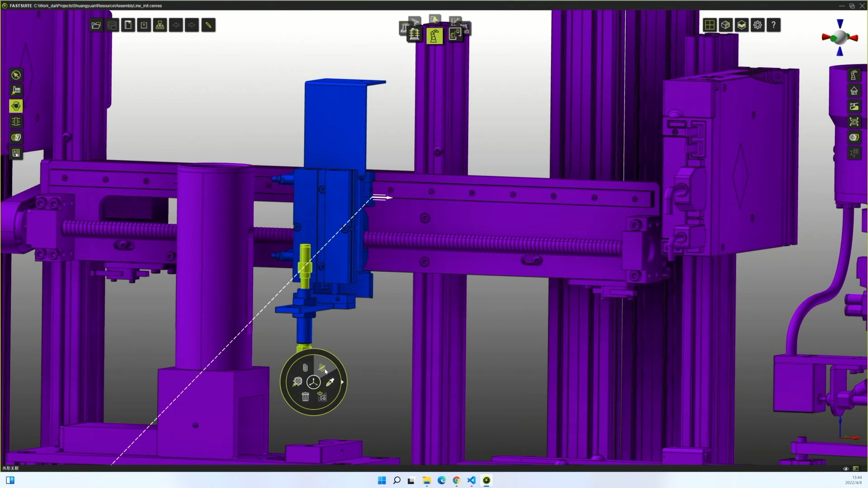Click the question mark help button
Image resolution: width=868 pixels, height=488 pixels.
774,25
